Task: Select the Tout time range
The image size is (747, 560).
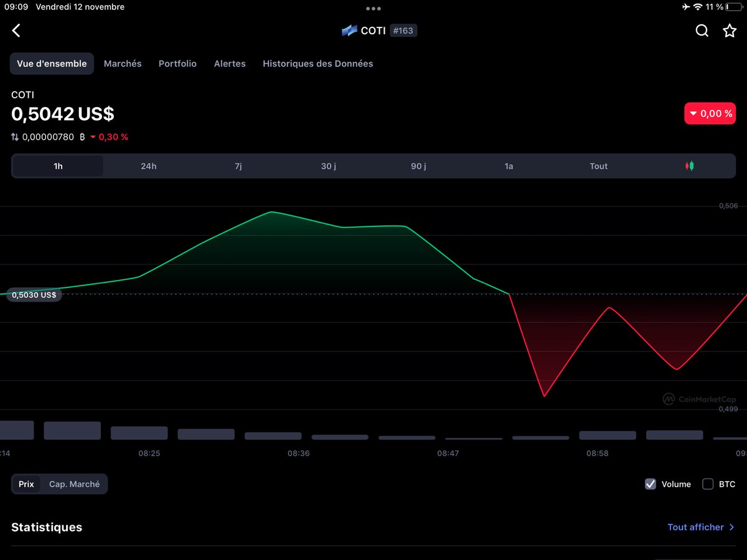Action: pyautogui.click(x=599, y=166)
